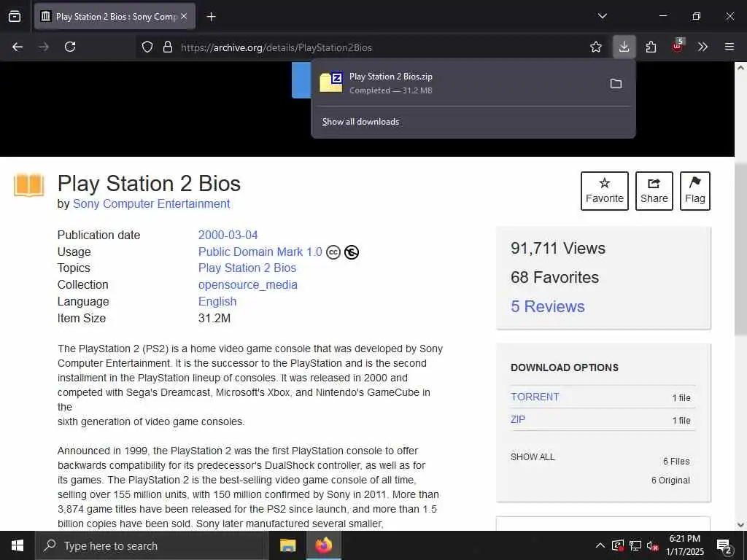Show hidden system tray icons
Image resolution: width=747 pixels, height=560 pixels.
click(600, 545)
